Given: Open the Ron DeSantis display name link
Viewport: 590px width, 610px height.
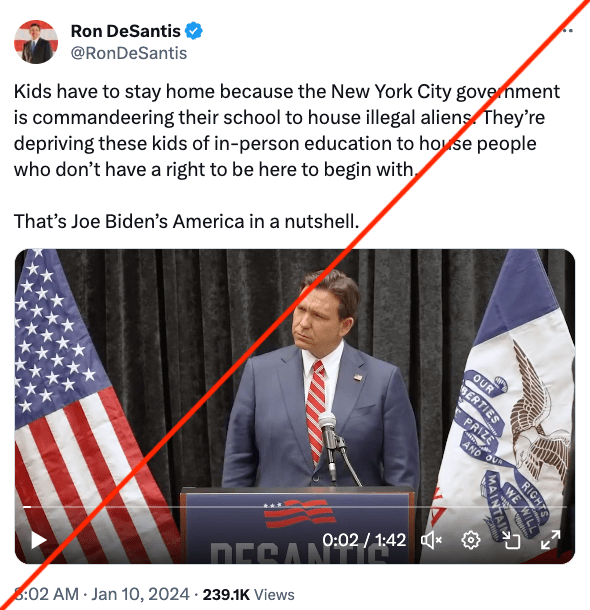Looking at the screenshot, I should [x=125, y=31].
